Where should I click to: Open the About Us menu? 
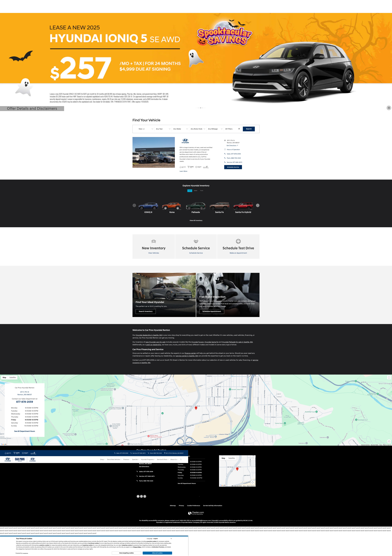click(174, 459)
